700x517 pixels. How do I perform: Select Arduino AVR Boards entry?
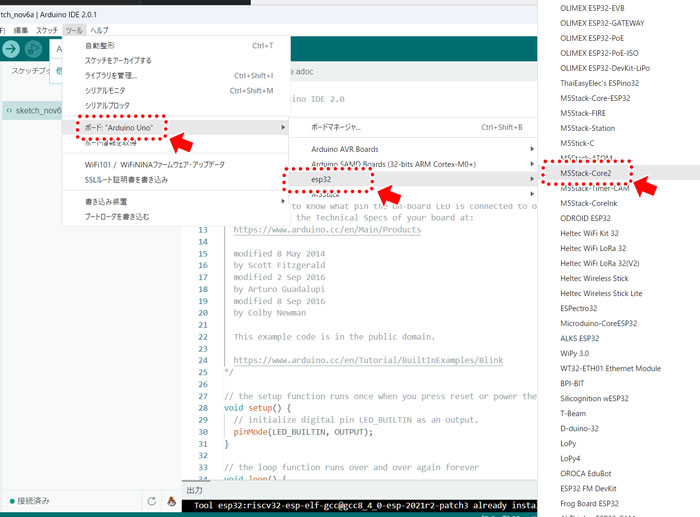coord(413,149)
